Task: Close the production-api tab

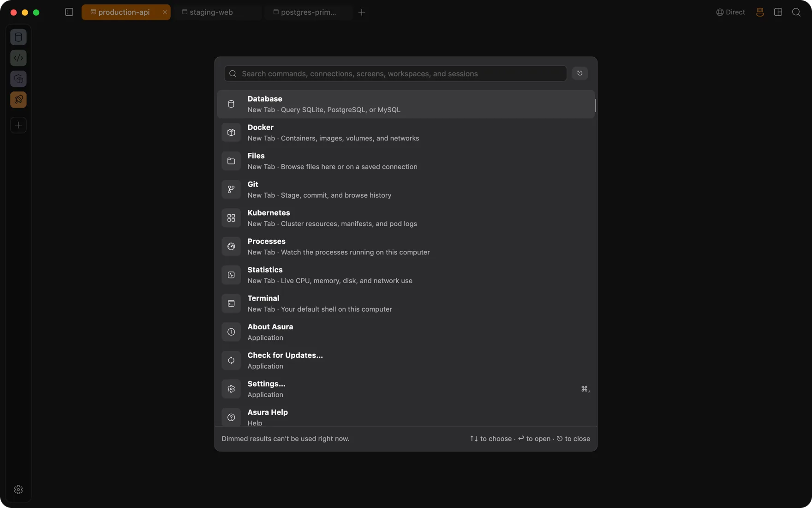Action: pos(165,12)
